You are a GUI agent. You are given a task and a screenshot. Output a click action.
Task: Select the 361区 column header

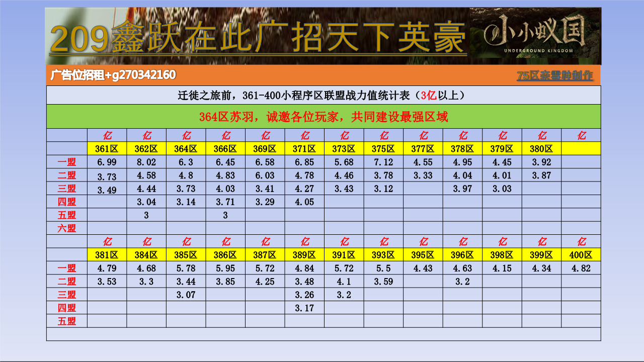click(107, 149)
